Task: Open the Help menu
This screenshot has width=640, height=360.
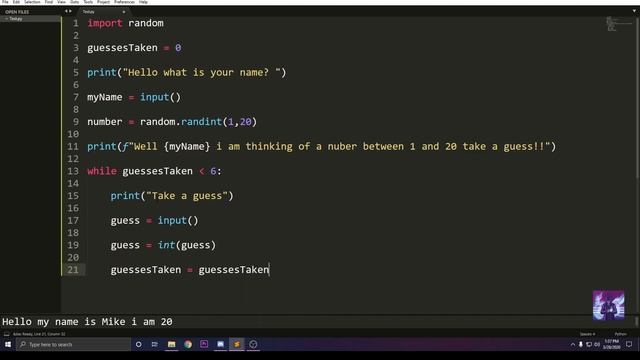Action: click(143, 2)
